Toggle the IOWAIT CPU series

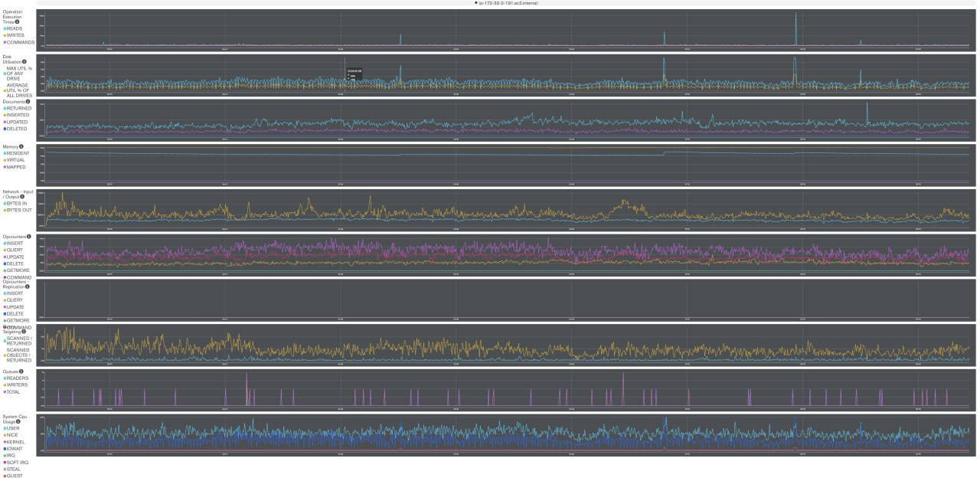15,449
